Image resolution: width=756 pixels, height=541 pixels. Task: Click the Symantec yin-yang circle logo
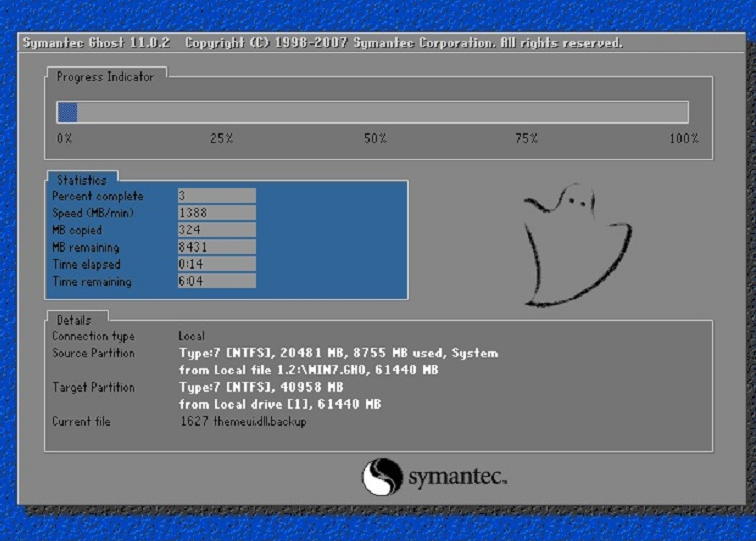pos(381,478)
